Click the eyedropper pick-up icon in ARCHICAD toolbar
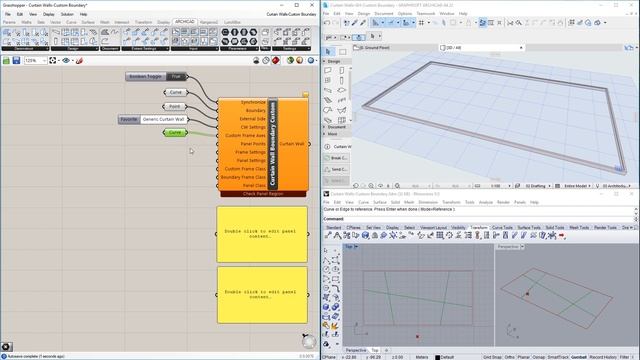 click(x=355, y=23)
